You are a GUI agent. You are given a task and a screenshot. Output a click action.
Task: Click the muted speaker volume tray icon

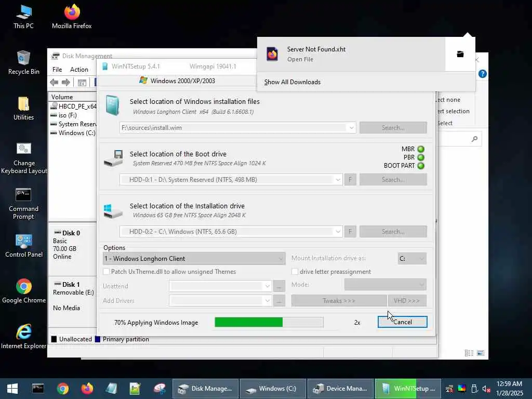point(486,389)
